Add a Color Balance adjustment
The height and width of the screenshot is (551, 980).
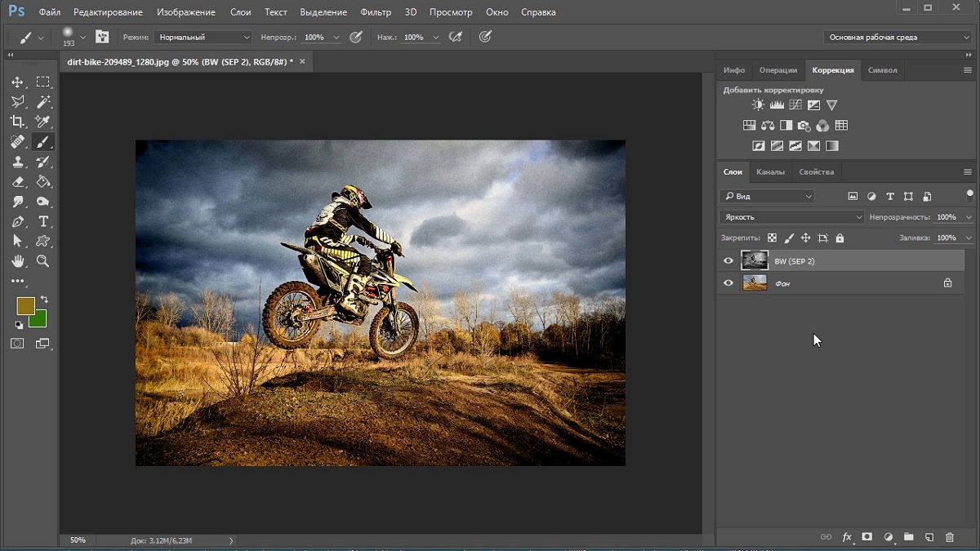[x=768, y=126]
